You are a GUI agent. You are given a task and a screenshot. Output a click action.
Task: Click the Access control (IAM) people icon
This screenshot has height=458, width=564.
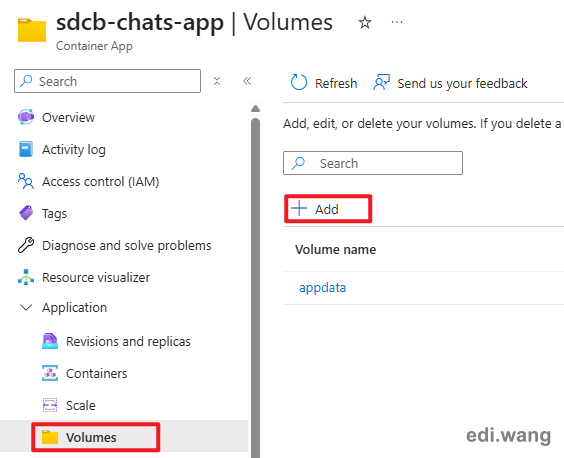26,181
